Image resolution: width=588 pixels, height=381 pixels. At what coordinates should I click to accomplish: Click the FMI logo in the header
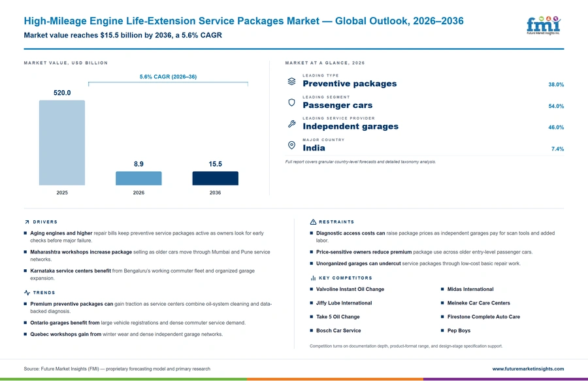(x=544, y=25)
